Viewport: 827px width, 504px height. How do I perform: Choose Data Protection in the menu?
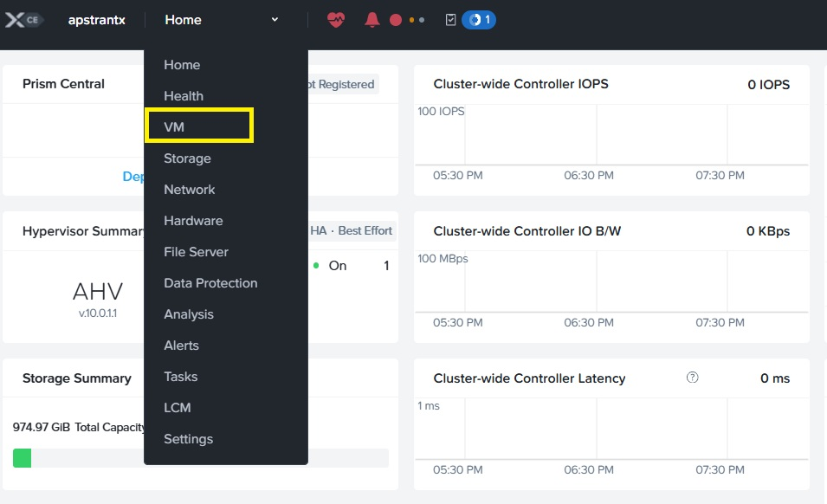[210, 283]
